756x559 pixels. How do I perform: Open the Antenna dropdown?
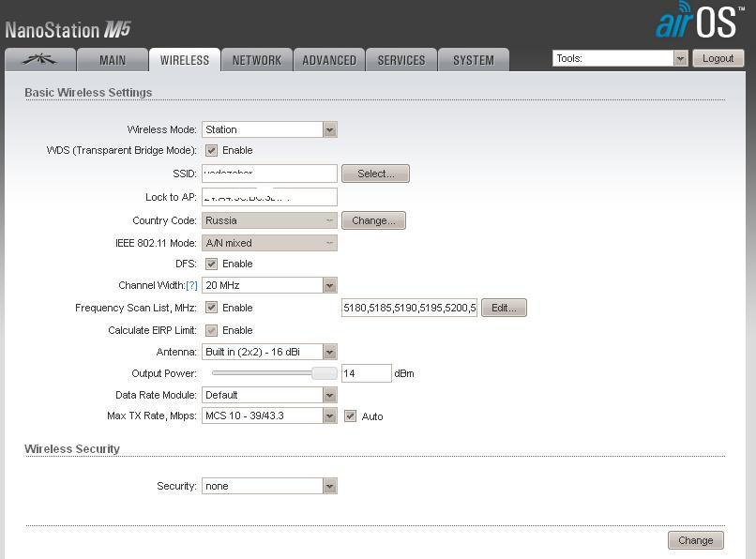coord(269,352)
